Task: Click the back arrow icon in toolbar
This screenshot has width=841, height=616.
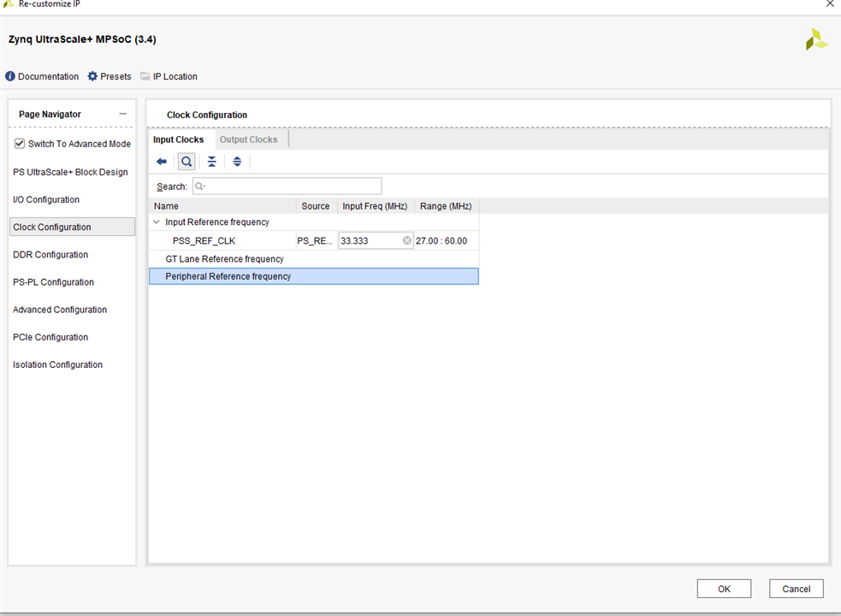Action: (x=162, y=162)
